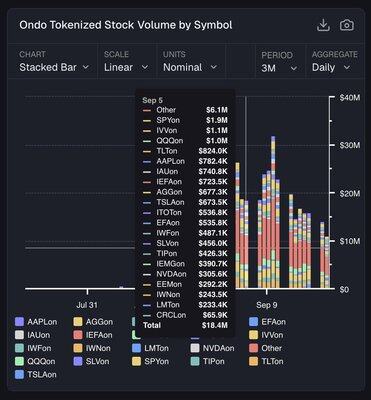371x400 pixels.
Task: Change the Period 3M selector
Action: pyautogui.click(x=279, y=68)
